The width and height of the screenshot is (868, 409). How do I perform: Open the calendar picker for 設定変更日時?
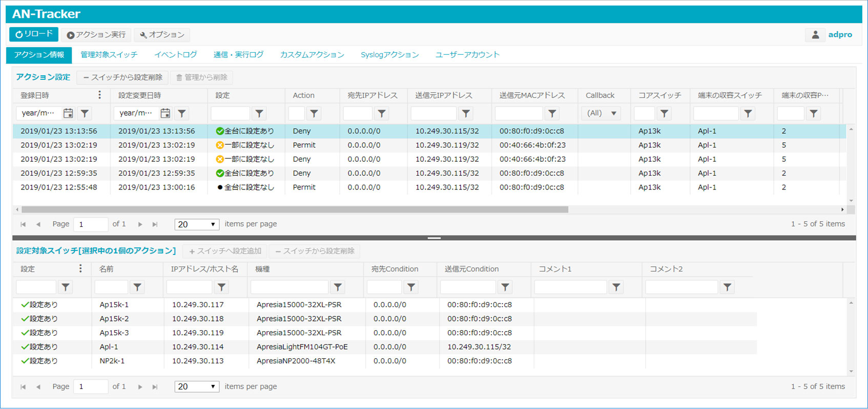point(165,113)
